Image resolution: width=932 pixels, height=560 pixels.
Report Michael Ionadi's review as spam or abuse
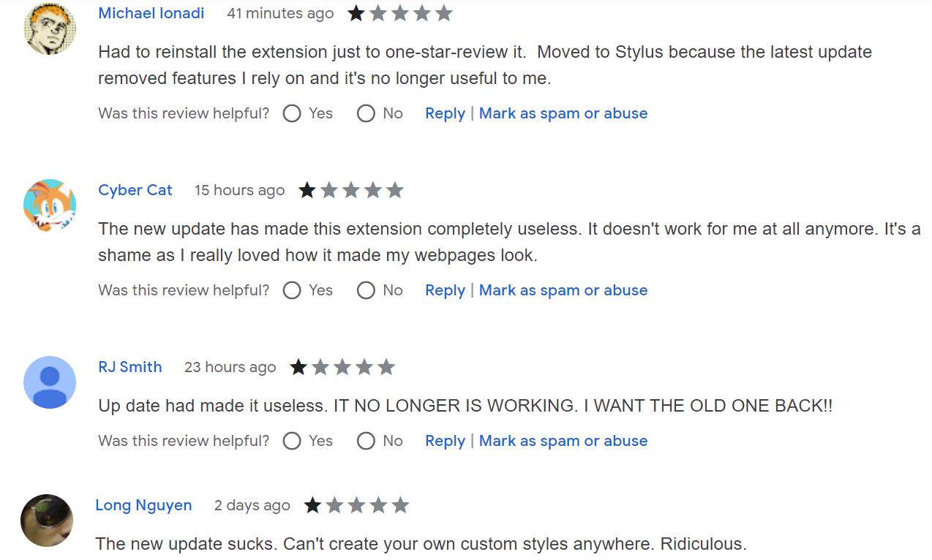click(x=563, y=113)
